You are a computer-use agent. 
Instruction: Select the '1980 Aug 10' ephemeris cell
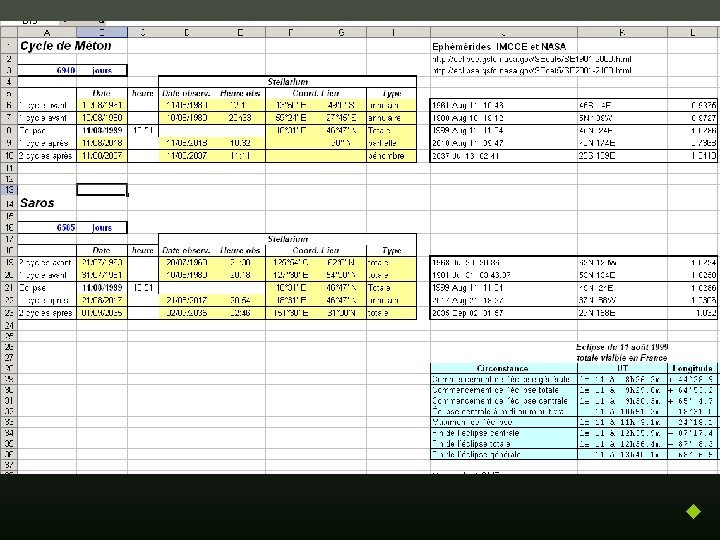point(504,118)
